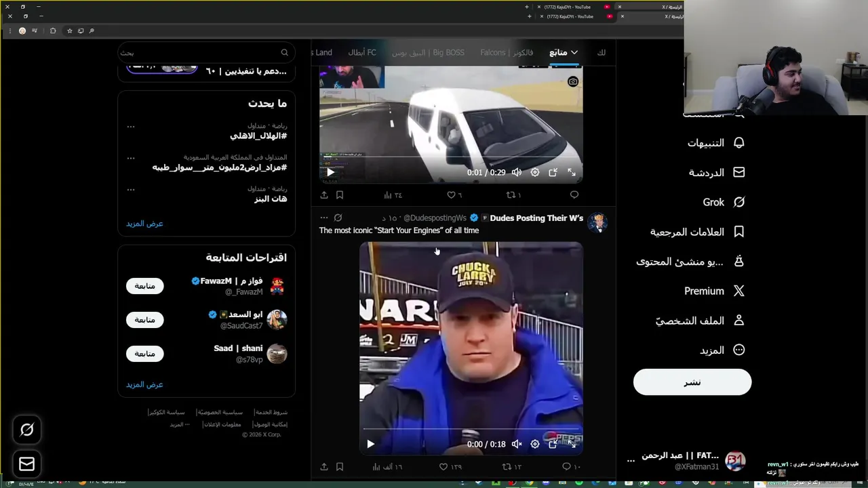Reply to the white van video post

point(574,195)
